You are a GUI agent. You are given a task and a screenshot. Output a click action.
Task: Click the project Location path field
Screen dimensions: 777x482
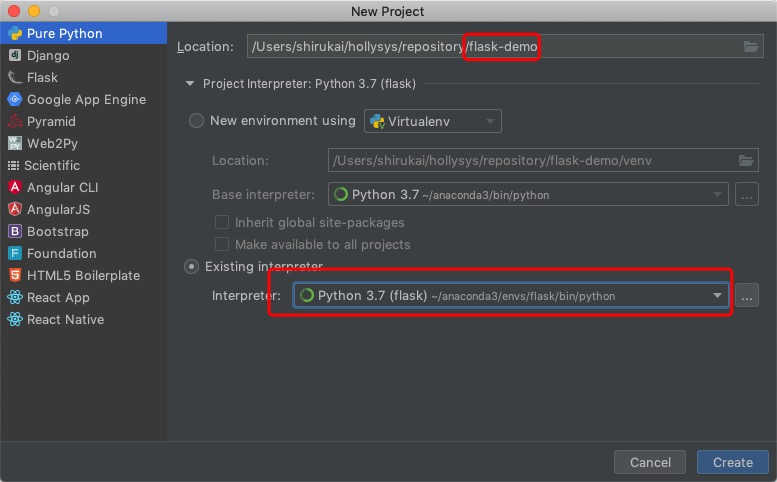pyautogui.click(x=505, y=47)
